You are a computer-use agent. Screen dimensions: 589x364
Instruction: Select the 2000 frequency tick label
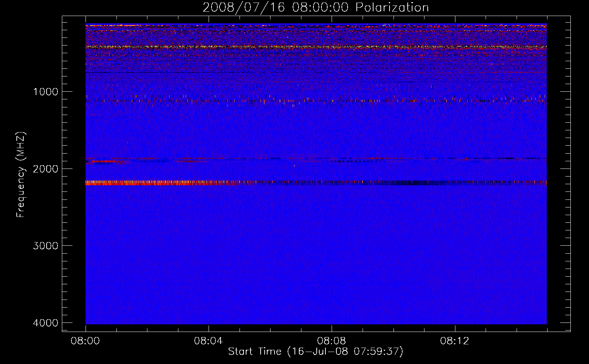click(46, 169)
